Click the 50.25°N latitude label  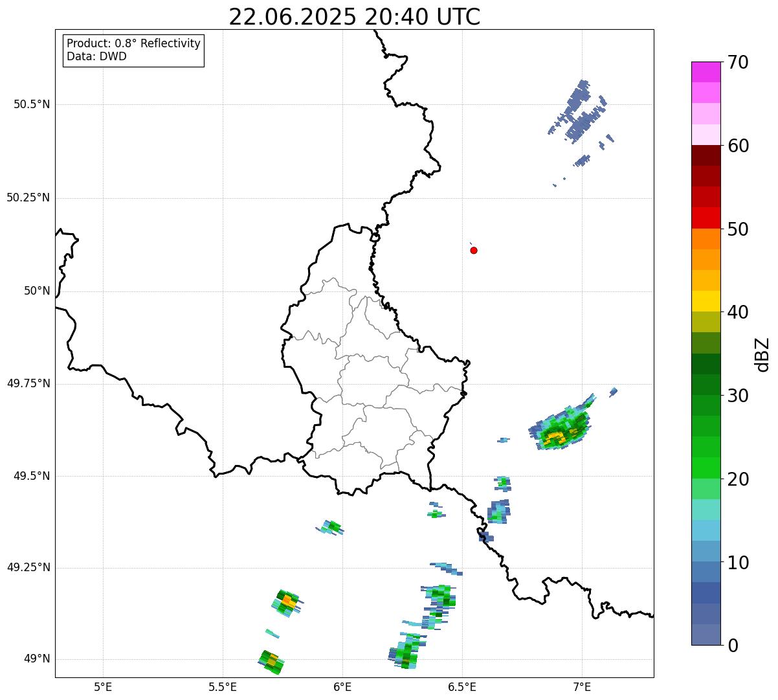(x=28, y=198)
